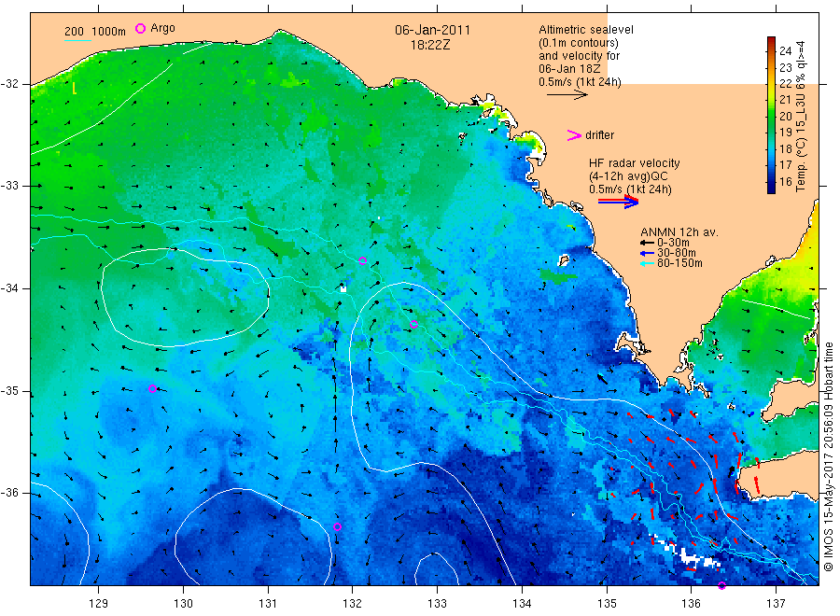The image size is (840, 616).
Task: Click the dark blue bottom end of the color bar
Action: [x=772, y=189]
